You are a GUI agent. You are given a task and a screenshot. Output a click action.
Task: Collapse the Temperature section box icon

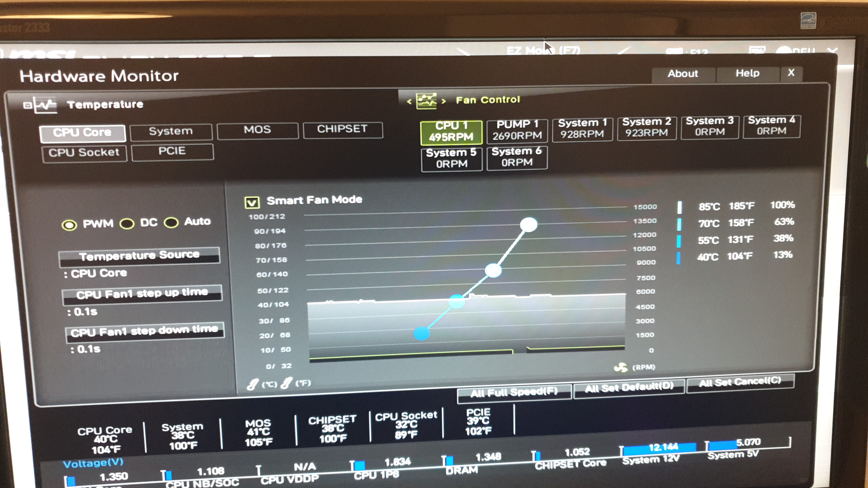tap(27, 106)
